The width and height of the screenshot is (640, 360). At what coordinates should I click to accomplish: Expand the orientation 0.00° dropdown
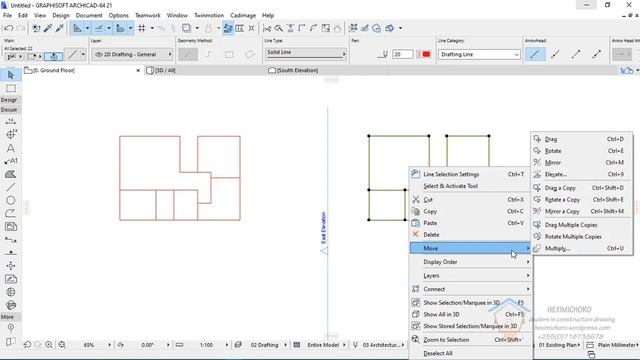(x=168, y=345)
